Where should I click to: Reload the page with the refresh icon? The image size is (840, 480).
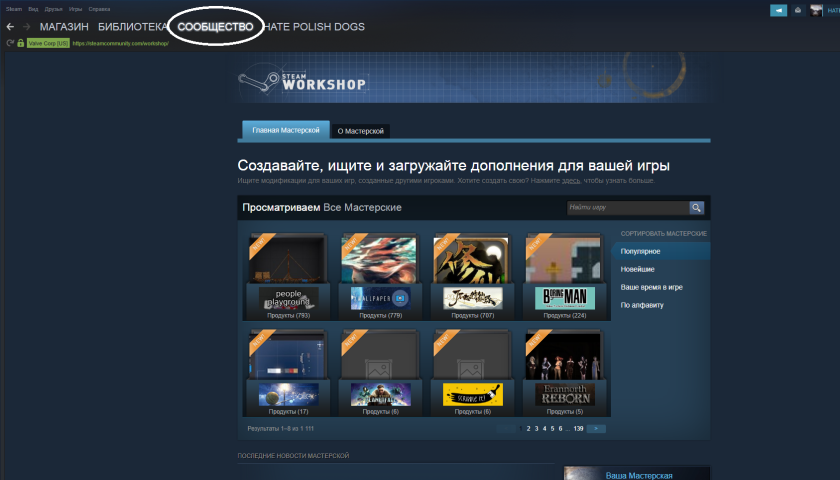click(10, 43)
